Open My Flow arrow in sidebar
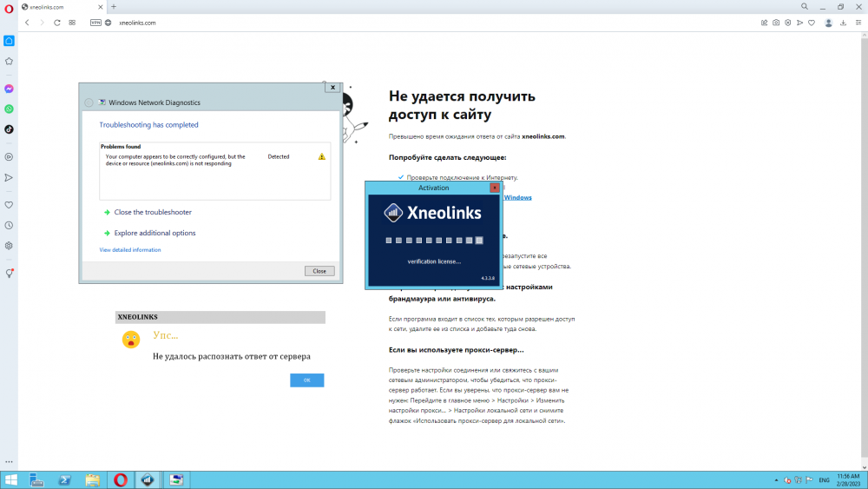The width and height of the screenshot is (868, 489). pos(9,178)
